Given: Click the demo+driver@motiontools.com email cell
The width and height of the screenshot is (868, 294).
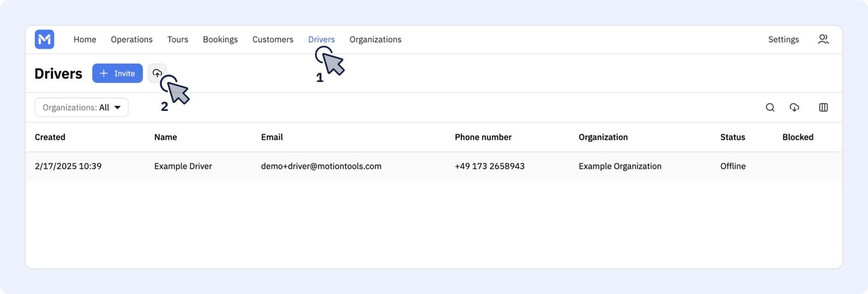Looking at the screenshot, I should pos(322,166).
